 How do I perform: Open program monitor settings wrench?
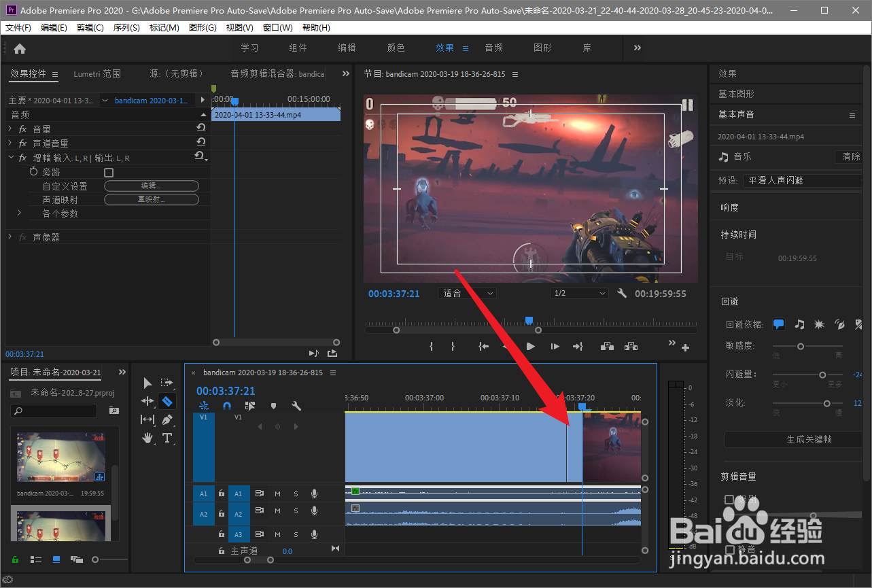pos(621,294)
